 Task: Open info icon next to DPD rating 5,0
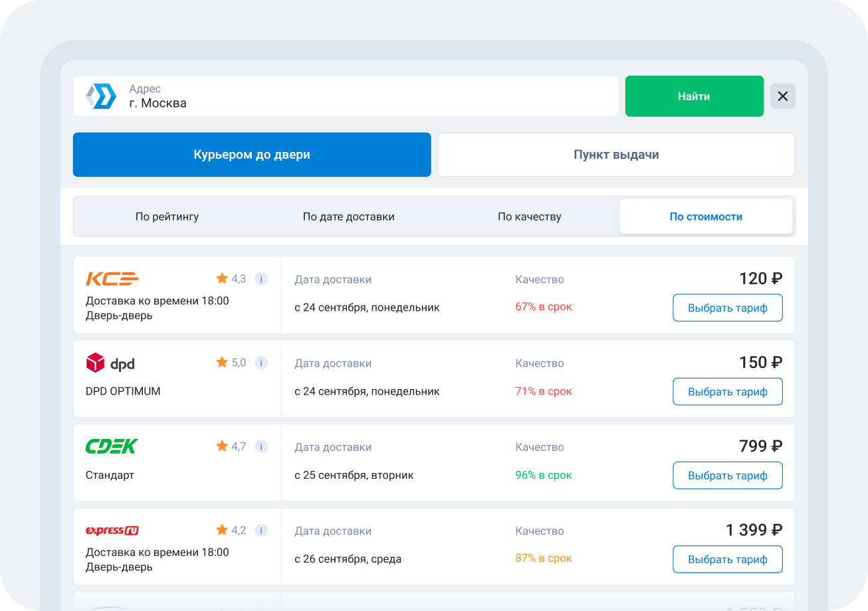pos(261,363)
